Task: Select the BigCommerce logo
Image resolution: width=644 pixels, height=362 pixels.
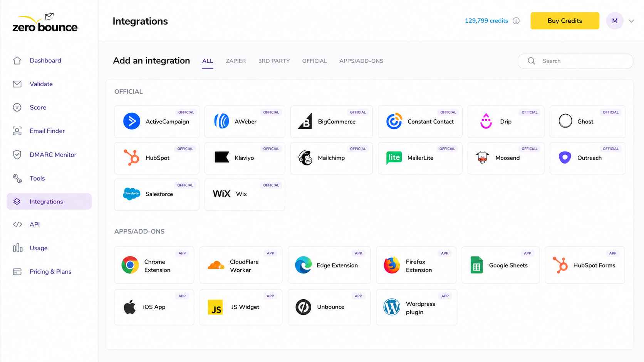Action: (305, 121)
